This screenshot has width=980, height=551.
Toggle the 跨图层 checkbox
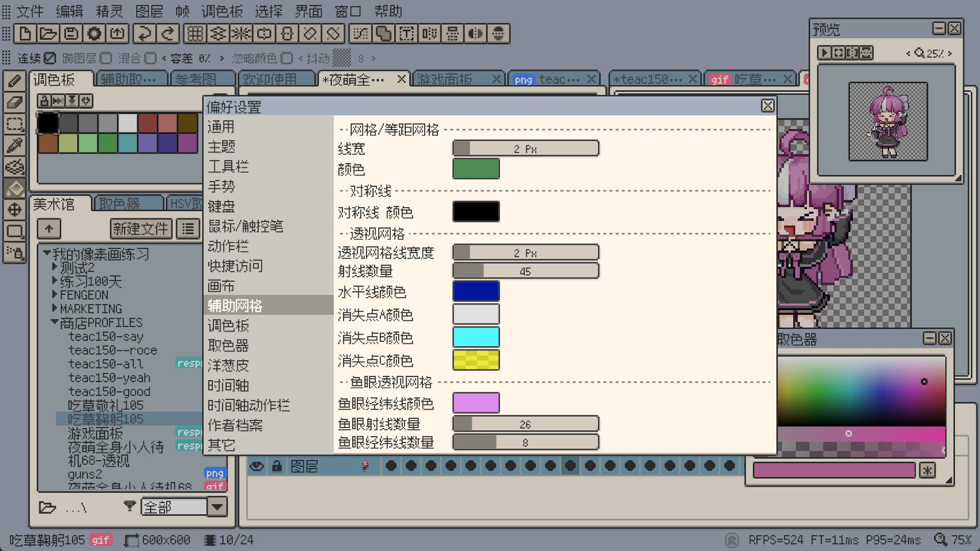tap(106, 58)
